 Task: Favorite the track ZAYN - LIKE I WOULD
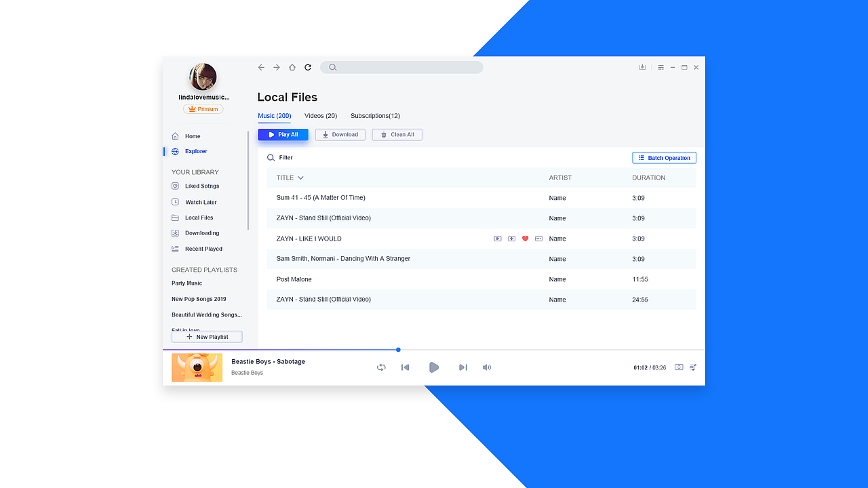pos(525,239)
